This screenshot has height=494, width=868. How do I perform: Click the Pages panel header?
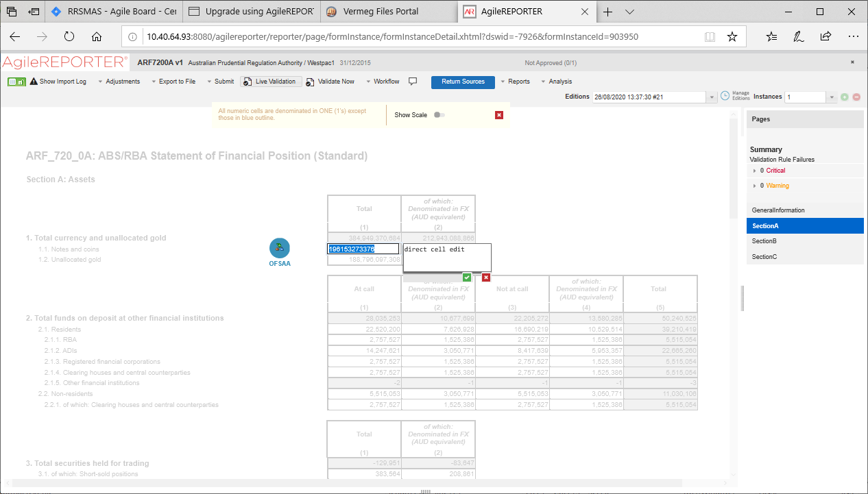[805, 119]
